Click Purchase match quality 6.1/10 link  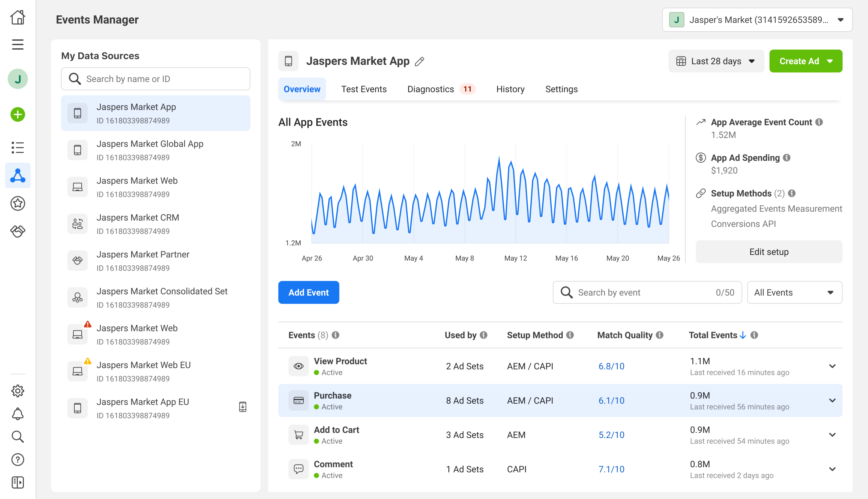click(611, 400)
